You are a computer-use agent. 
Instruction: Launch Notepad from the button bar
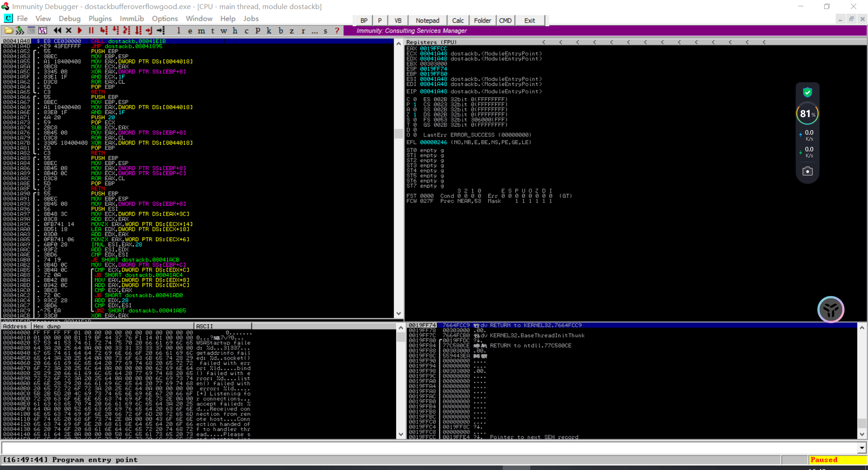[x=427, y=20]
